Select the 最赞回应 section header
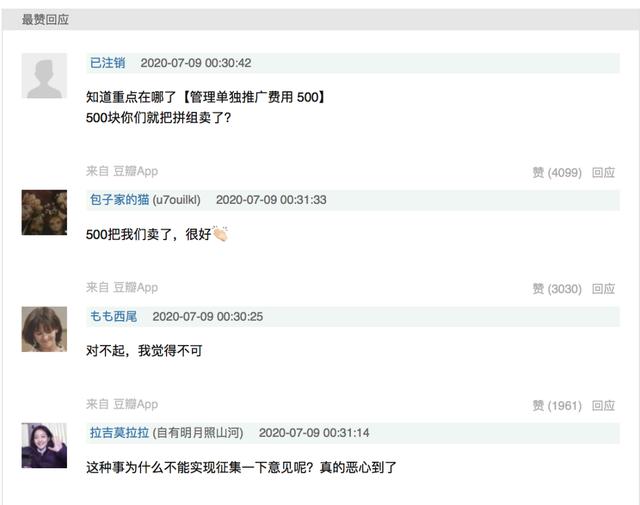Screen dimensions: 640x505 45,19
